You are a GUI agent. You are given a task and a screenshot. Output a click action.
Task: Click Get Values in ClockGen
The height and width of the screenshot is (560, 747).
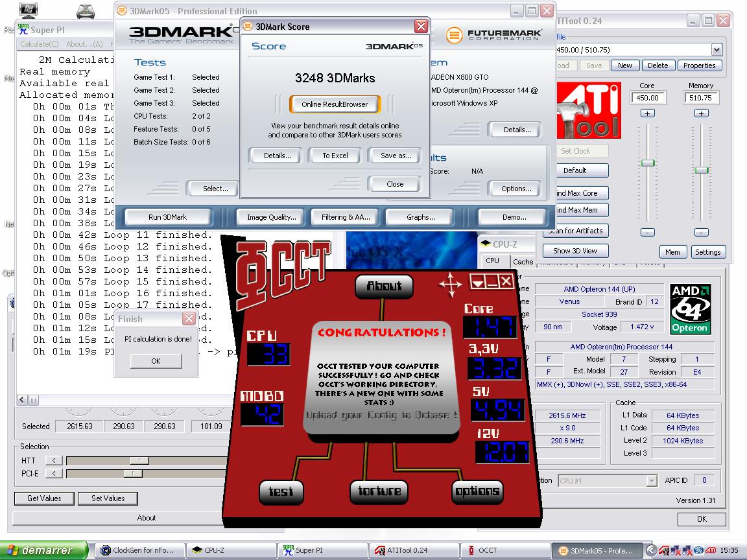[x=44, y=498]
